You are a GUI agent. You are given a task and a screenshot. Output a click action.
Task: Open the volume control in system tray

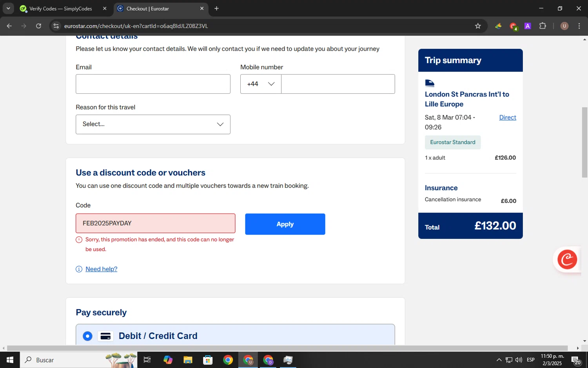point(519,360)
